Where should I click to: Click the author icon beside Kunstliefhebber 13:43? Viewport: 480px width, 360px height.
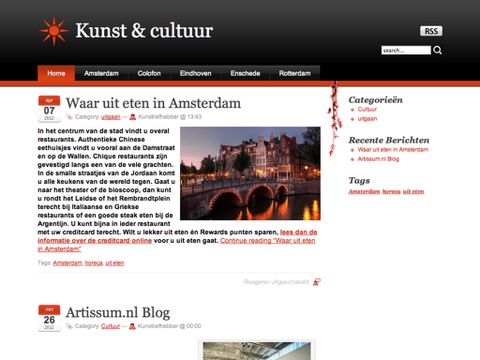tap(132, 117)
